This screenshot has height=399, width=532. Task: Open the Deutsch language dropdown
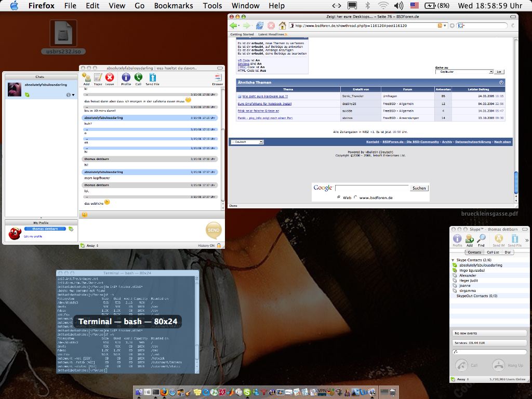click(247, 142)
